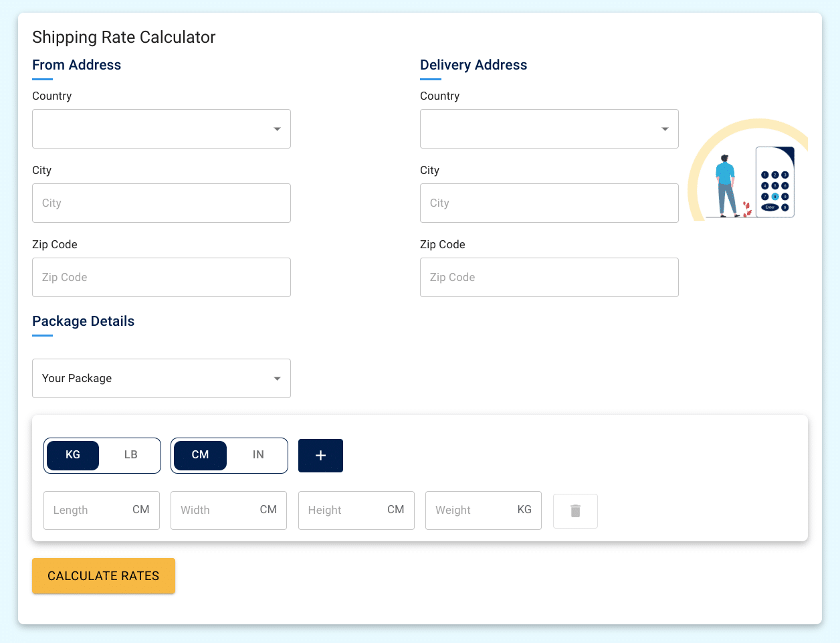
Task: Click the trash icon to delete package row
Action: coord(575,511)
